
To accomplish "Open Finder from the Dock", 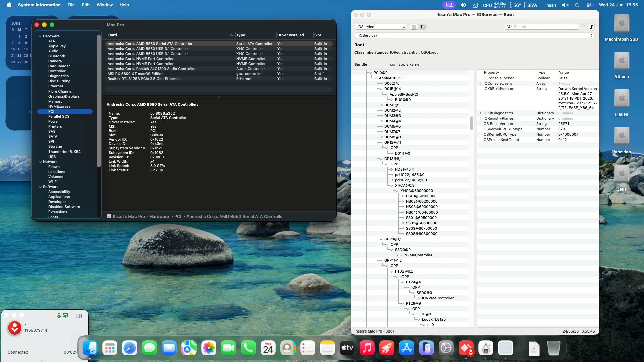I will (x=90, y=348).
